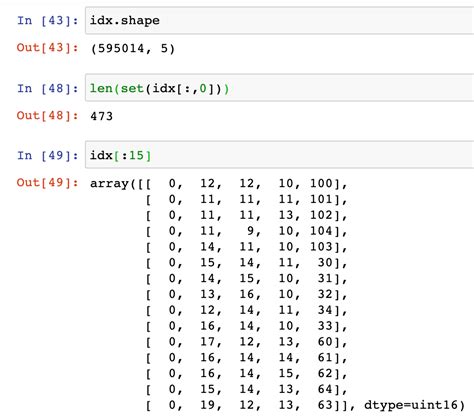Click the value 61 in the array output

tap(325, 358)
